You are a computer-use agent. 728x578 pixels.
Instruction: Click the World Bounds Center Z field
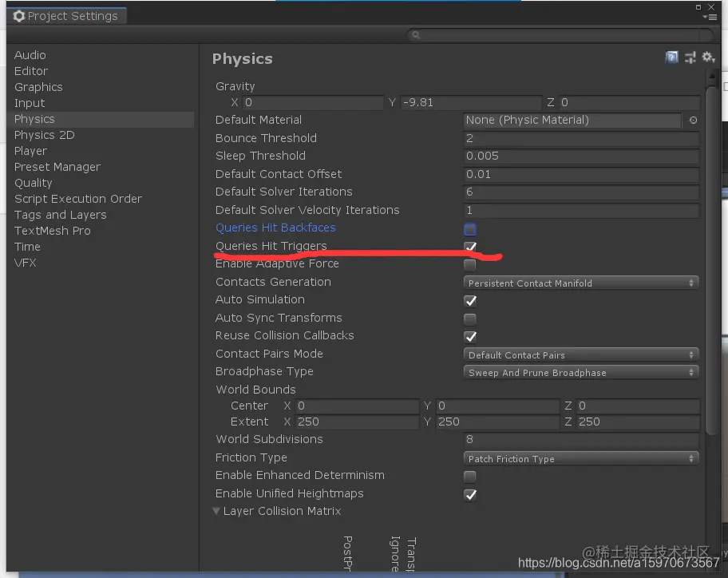coord(638,406)
